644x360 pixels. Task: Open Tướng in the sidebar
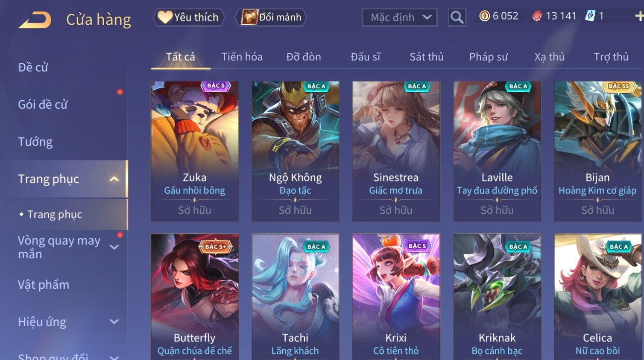(35, 142)
